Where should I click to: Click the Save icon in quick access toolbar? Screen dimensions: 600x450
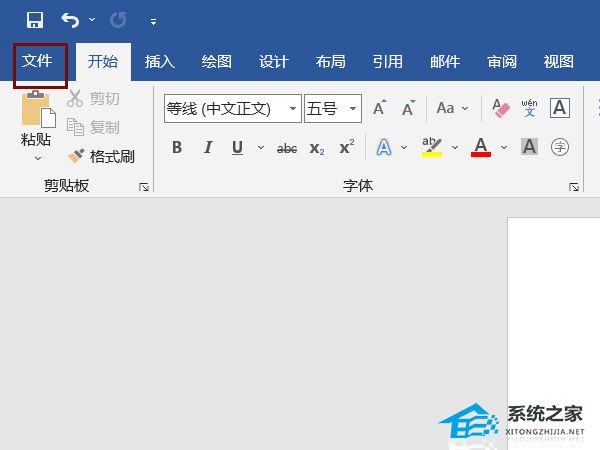coord(35,20)
